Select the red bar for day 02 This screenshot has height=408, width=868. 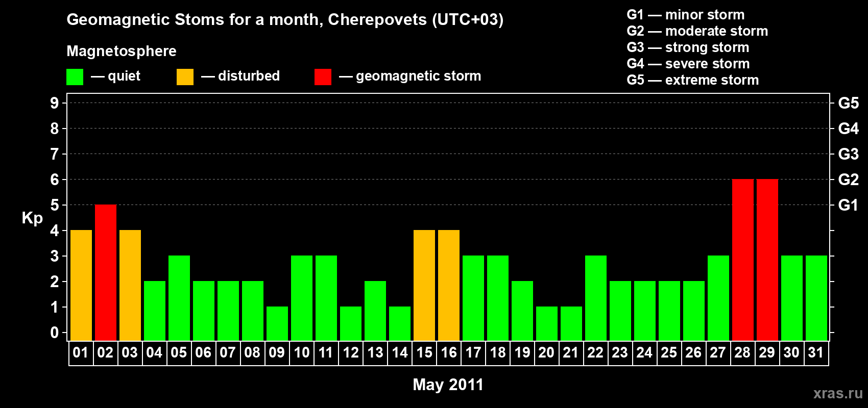(x=106, y=273)
